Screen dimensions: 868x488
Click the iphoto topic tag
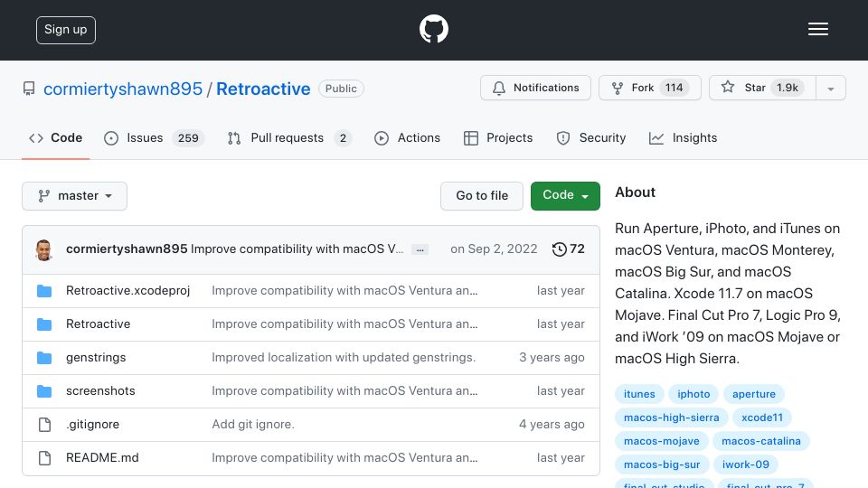[x=693, y=394]
